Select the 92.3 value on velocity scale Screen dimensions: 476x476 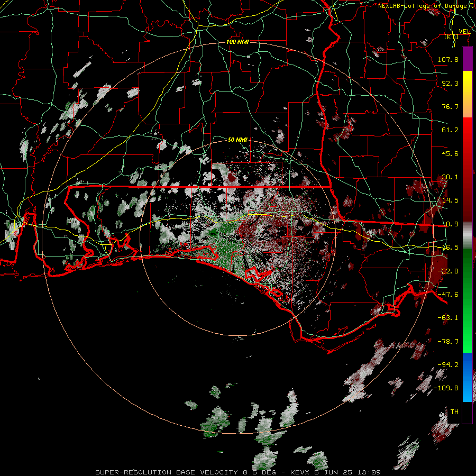click(450, 83)
